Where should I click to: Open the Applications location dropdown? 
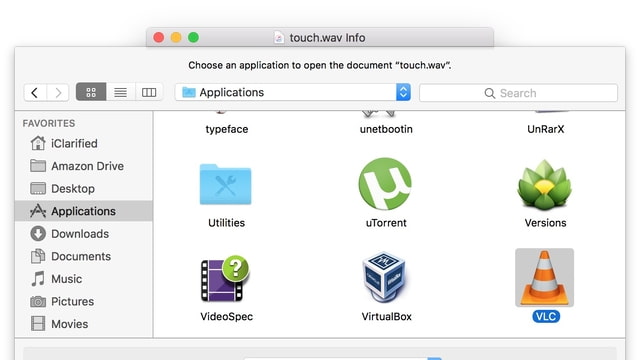pos(293,92)
